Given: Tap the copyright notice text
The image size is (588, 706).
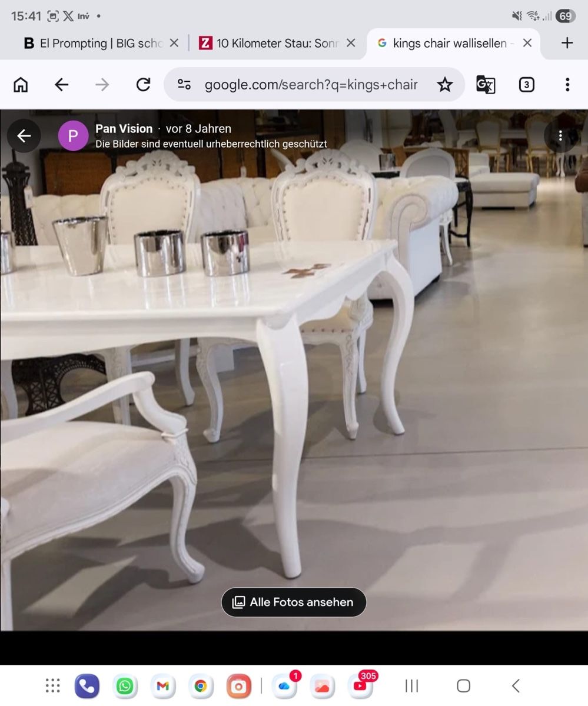Looking at the screenshot, I should (x=211, y=144).
